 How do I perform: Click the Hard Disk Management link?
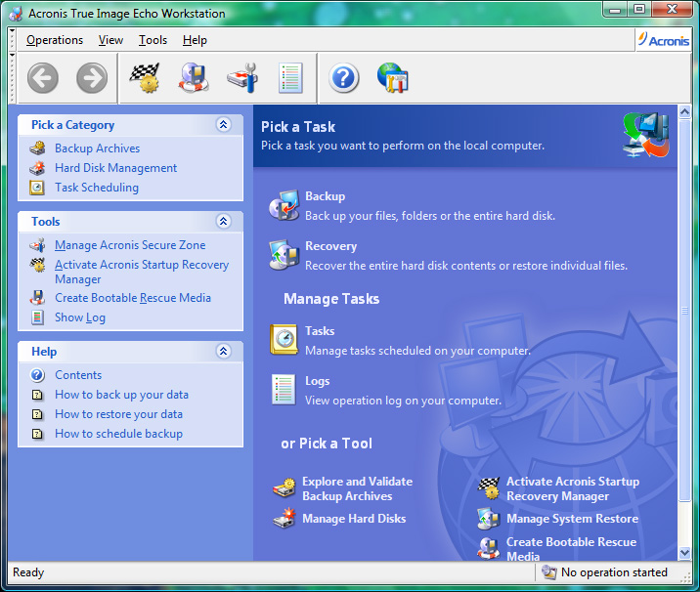click(115, 168)
